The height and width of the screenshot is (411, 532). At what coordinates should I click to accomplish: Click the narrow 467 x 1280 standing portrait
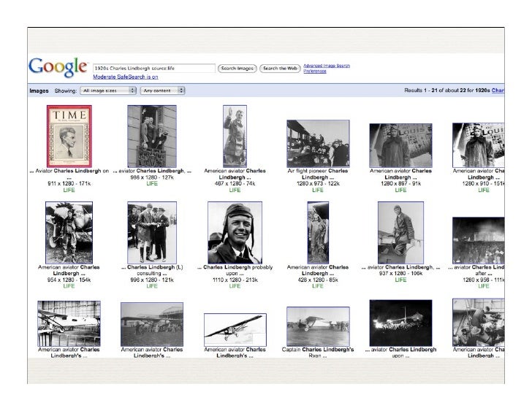click(235, 136)
